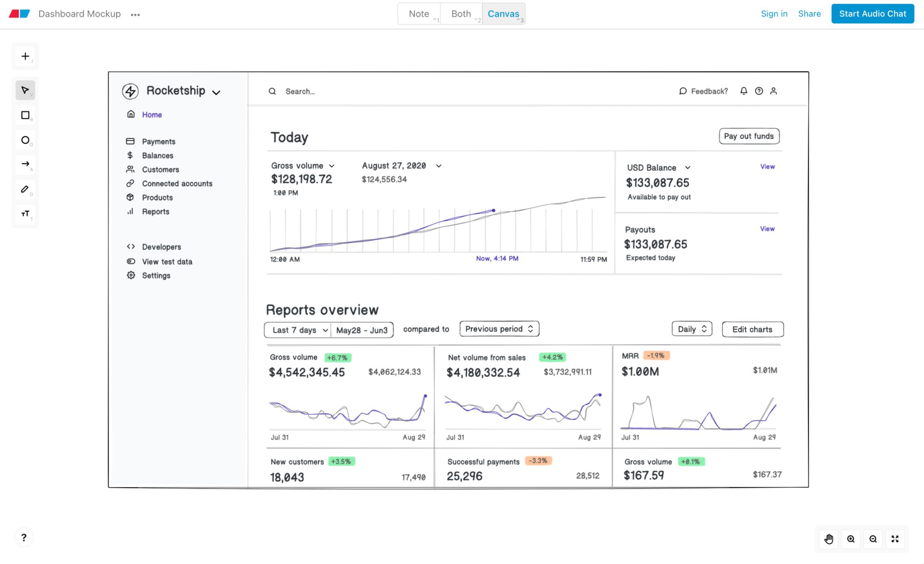This screenshot has height=564, width=924.
Task: Open the help question mark button
Action: click(x=24, y=537)
